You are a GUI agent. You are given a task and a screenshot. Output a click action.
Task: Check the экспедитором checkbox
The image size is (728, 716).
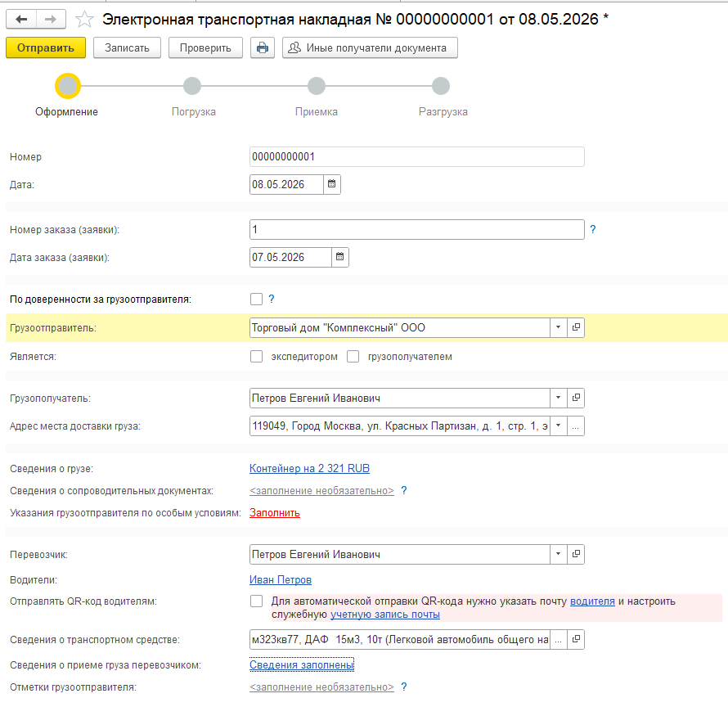pos(256,357)
